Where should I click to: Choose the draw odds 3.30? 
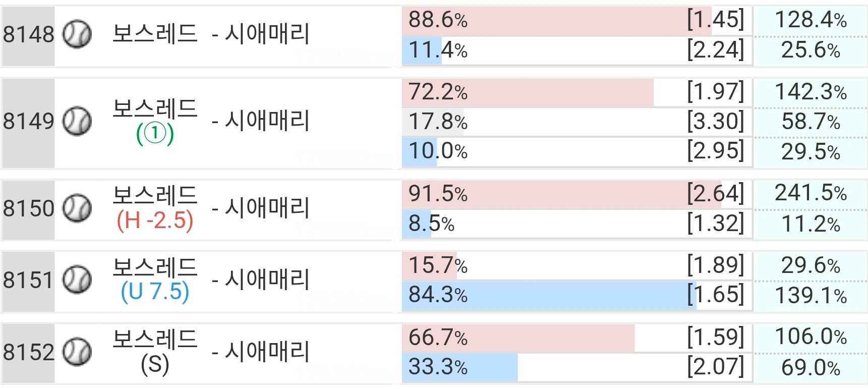point(715,121)
